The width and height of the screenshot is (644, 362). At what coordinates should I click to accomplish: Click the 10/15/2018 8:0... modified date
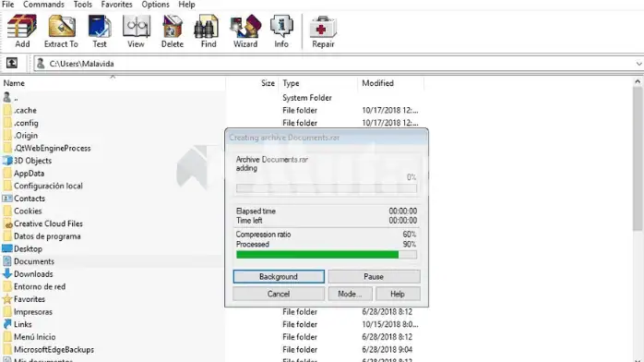(x=390, y=324)
